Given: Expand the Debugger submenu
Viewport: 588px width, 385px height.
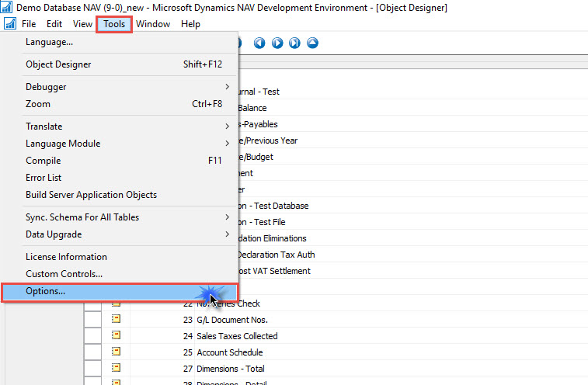Looking at the screenshot, I should click(x=120, y=87).
